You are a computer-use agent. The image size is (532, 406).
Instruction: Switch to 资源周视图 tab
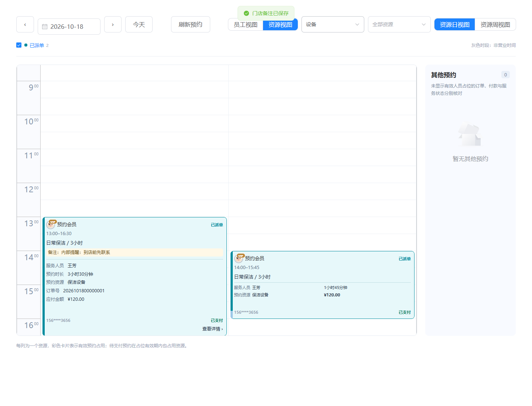coord(495,24)
